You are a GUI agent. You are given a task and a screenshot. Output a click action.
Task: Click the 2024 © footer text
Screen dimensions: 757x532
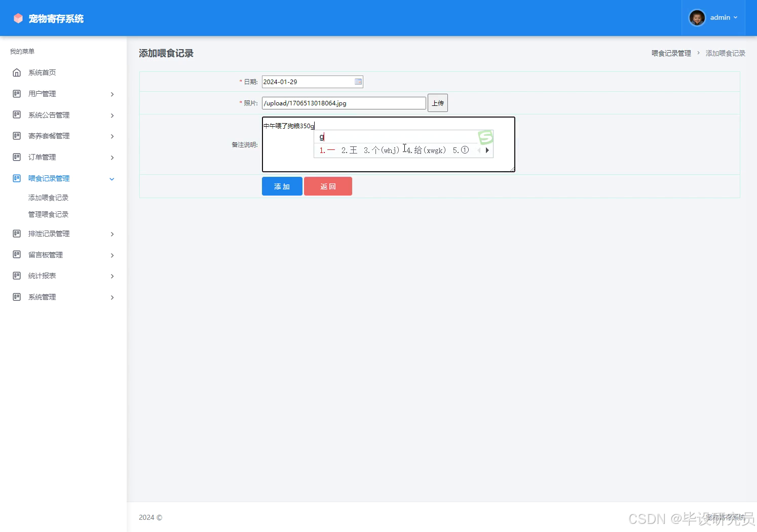pos(150,517)
